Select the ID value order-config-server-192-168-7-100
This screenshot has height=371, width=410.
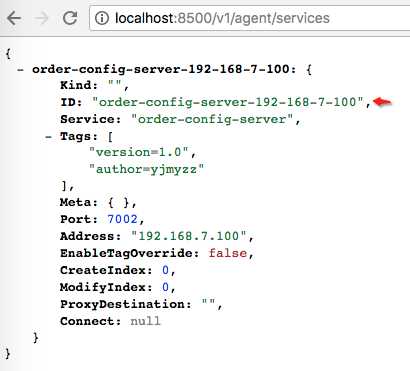tap(228, 102)
